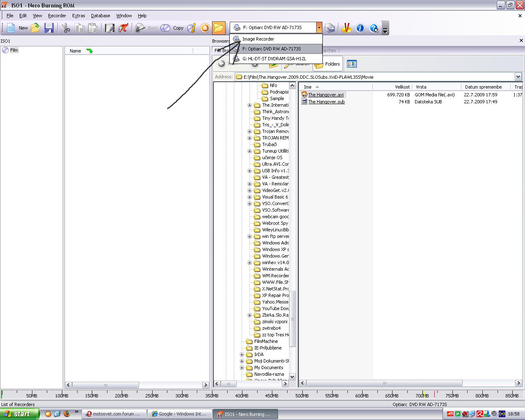Viewport: 525px width, 420px height.
Task: Switch to motosvet.com forum taskbar window
Action: [x=114, y=414]
